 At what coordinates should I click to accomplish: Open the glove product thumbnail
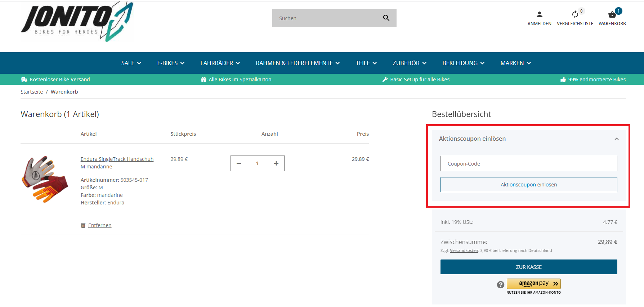pyautogui.click(x=45, y=179)
